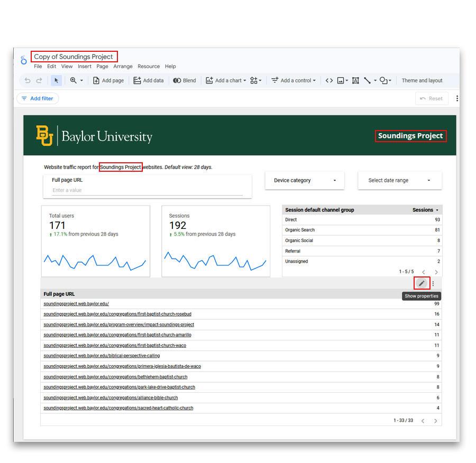
Task: Open the Help menu
Action: [x=170, y=66]
